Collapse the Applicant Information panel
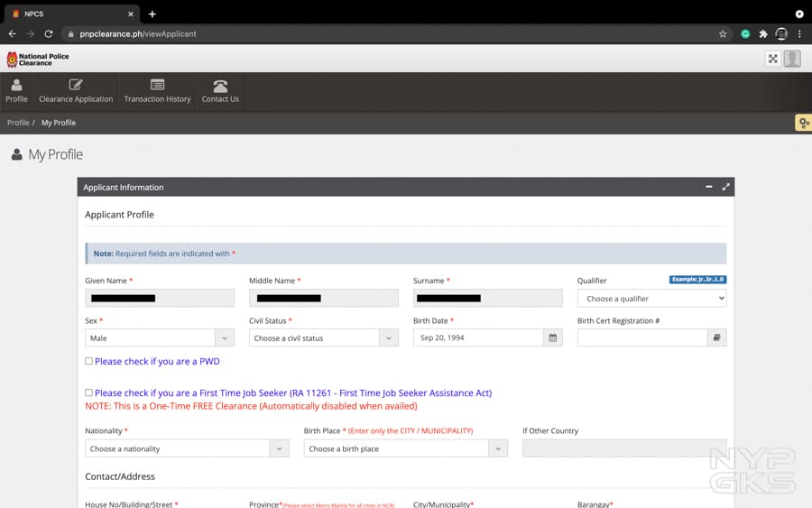The height and width of the screenshot is (508, 812). coord(709,187)
